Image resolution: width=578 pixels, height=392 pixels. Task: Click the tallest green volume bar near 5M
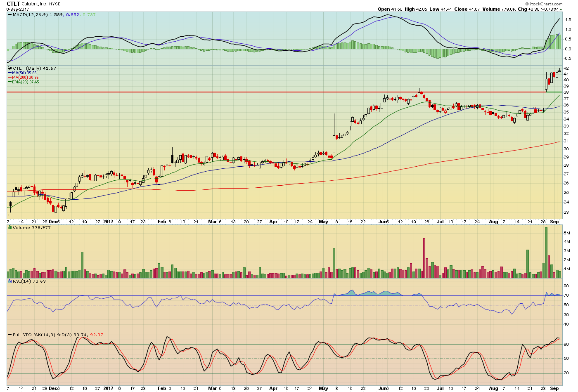[x=546, y=253]
